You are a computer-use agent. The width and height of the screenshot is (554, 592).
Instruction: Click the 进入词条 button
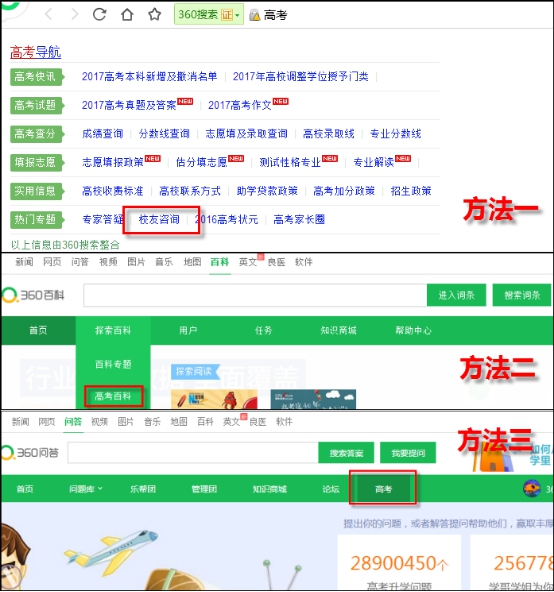[x=456, y=295]
